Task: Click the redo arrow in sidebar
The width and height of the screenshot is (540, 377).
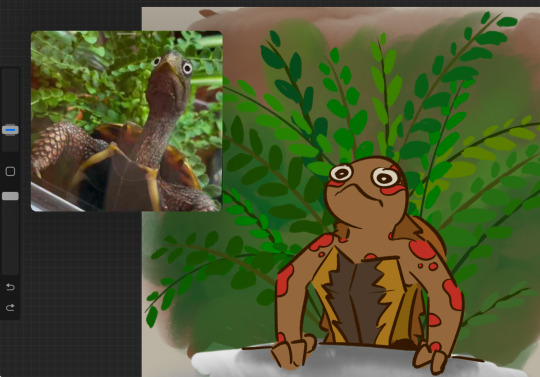Action: coord(10,307)
